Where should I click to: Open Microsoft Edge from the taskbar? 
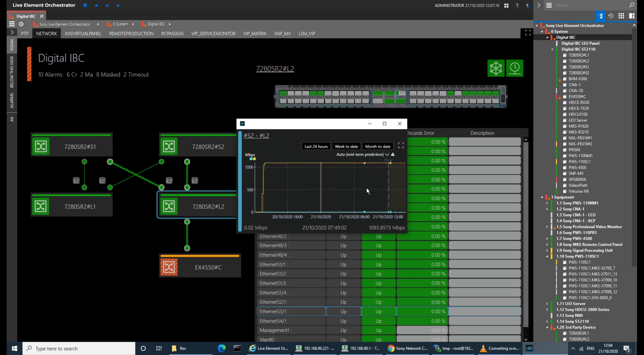tap(221, 348)
